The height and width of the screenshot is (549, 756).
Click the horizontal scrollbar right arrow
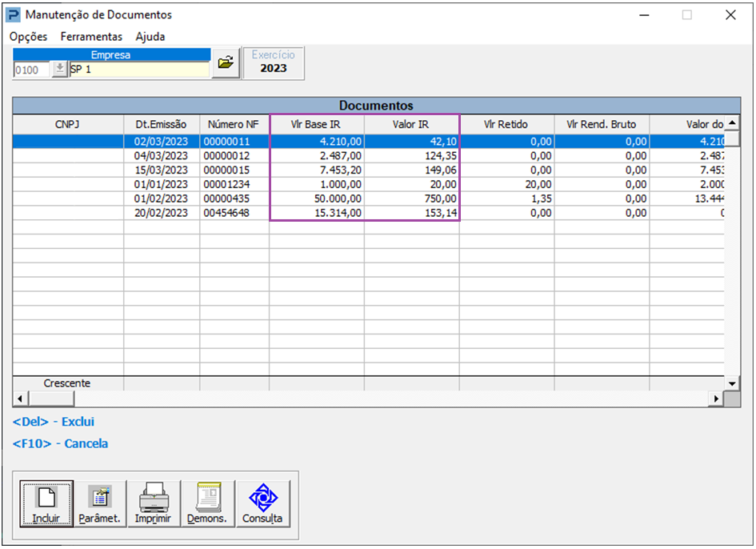point(717,398)
